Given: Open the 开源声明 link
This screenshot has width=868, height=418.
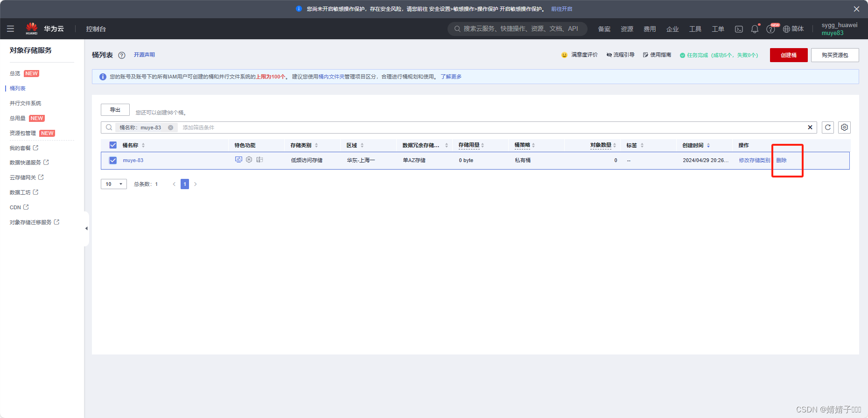Looking at the screenshot, I should [144, 55].
